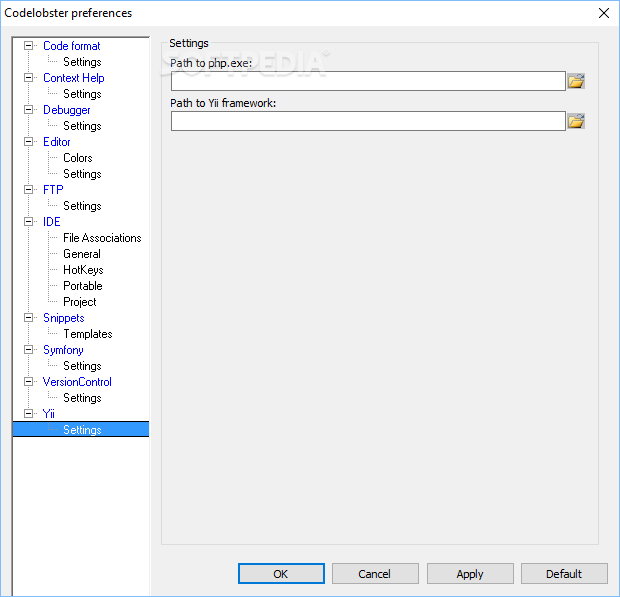620x597 pixels.
Task: Collapse the Editor tree node
Action: [x=28, y=142]
